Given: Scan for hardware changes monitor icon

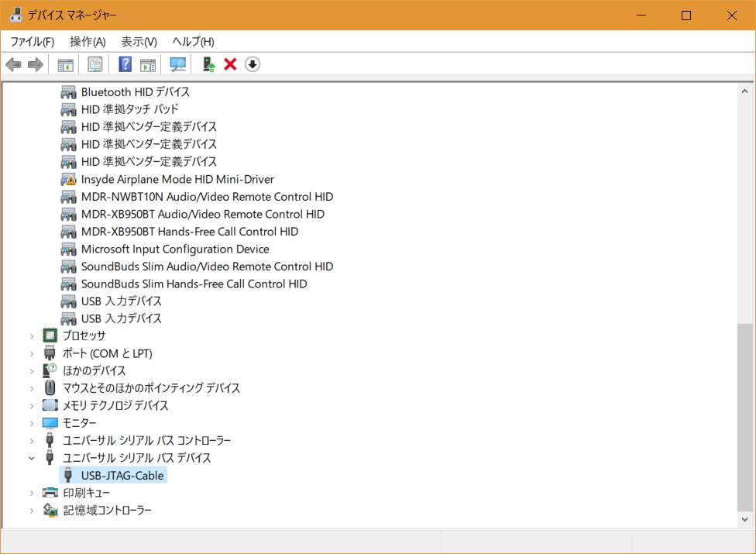Looking at the screenshot, I should (178, 64).
